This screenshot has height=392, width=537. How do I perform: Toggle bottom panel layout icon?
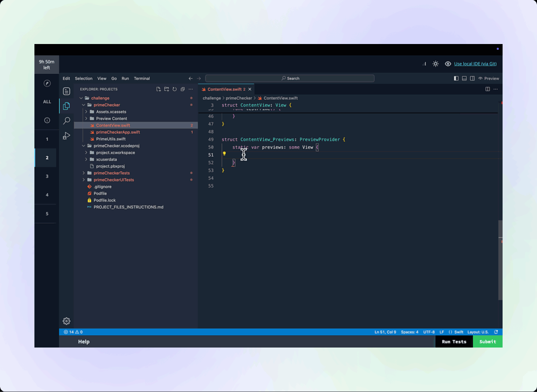point(464,78)
